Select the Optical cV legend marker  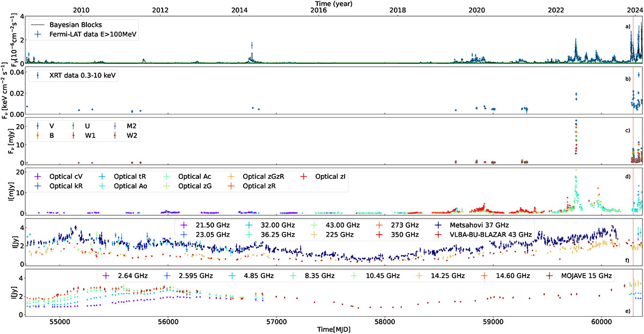pyautogui.click(x=38, y=177)
